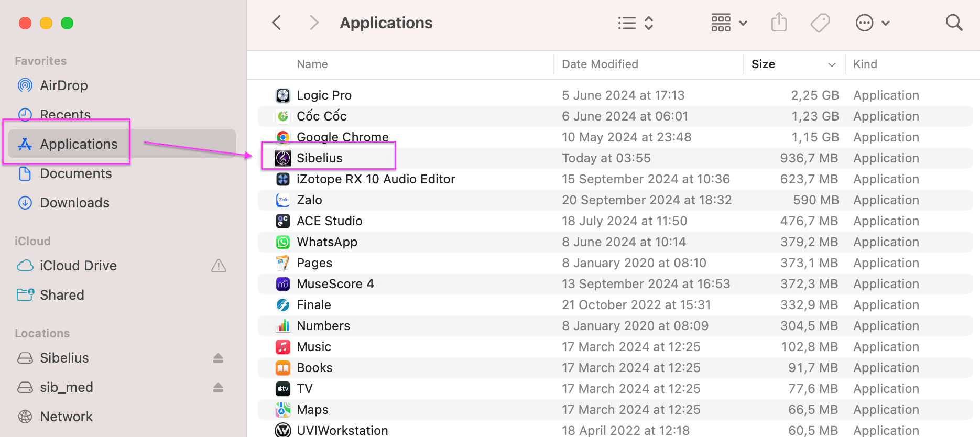Select the 'iZotope RX 10 Audio Editor' name
This screenshot has width=980, height=437.
click(x=376, y=179)
